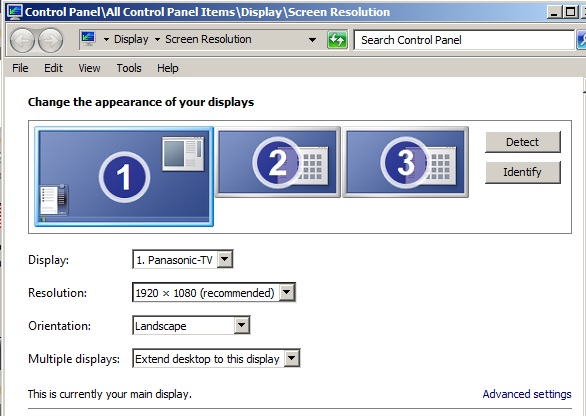
Task: Click the 'Multiple displays:' label
Action: click(74, 359)
